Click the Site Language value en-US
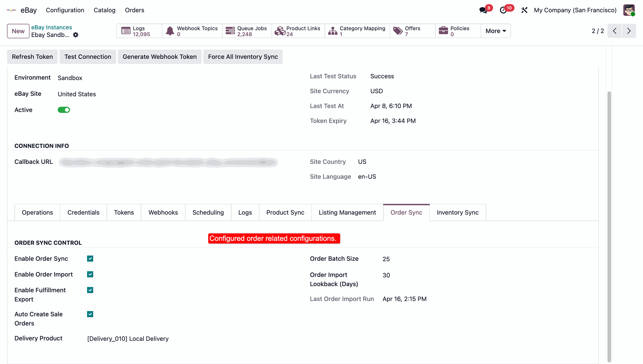The height and width of the screenshot is (364, 643). pyautogui.click(x=367, y=176)
